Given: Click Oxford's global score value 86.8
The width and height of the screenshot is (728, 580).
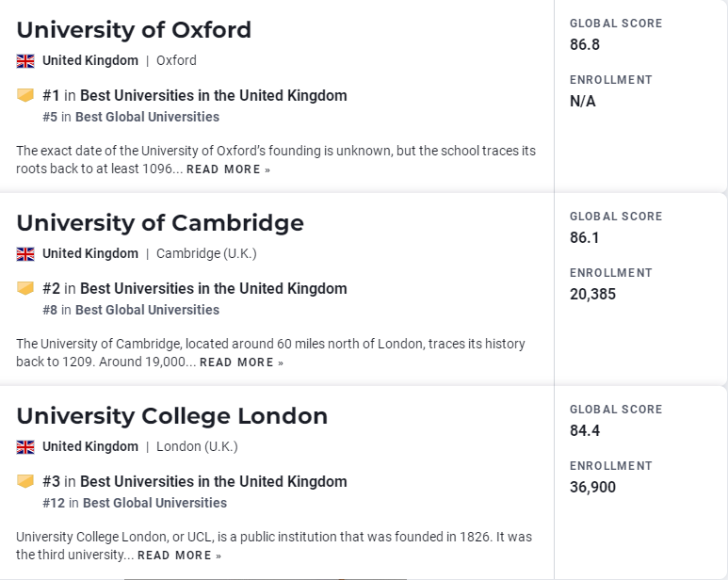Looking at the screenshot, I should click(585, 44).
